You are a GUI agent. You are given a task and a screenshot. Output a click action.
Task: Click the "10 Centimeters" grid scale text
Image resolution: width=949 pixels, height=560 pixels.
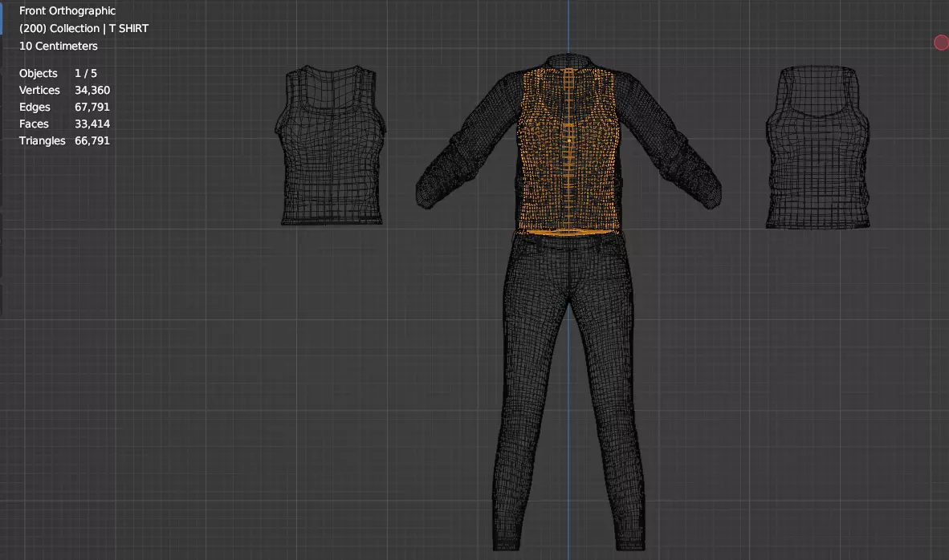58,46
